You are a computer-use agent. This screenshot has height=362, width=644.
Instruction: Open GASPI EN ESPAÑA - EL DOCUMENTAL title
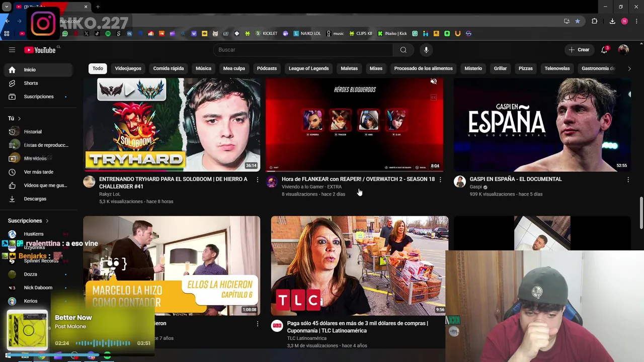(x=516, y=179)
